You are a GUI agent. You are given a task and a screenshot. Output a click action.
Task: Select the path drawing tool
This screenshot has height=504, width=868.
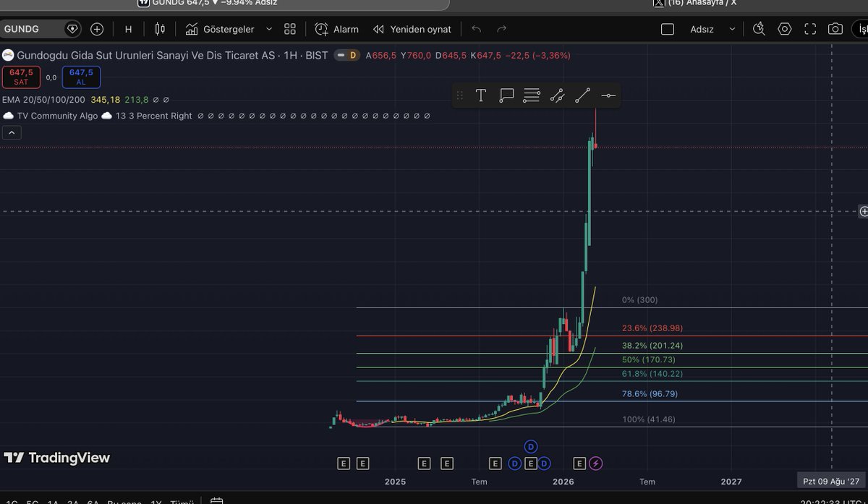[557, 95]
